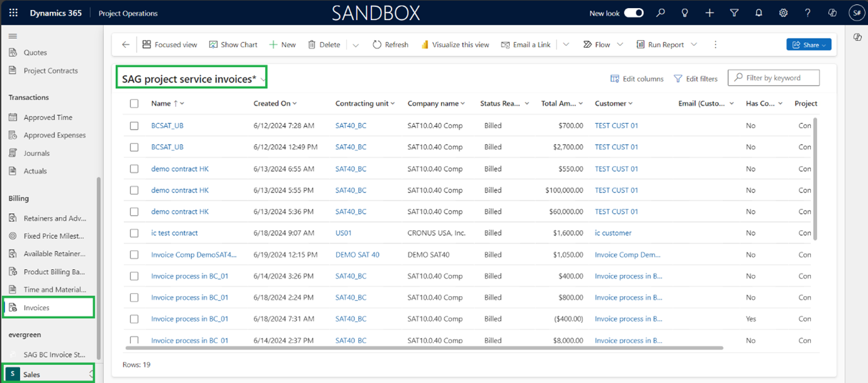This screenshot has width=868, height=383.
Task: Open the Sales area switcher
Action: (x=49, y=374)
